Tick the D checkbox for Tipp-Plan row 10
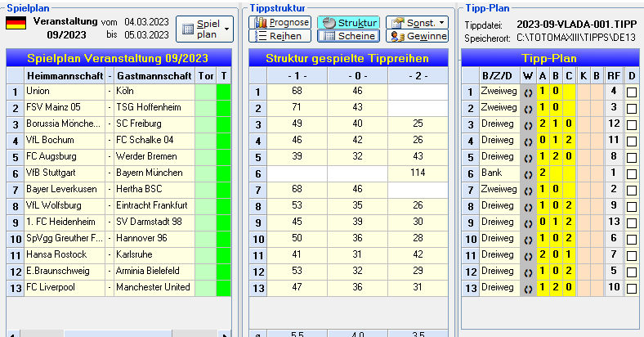Screen dimensions: 644x337 [x=632, y=240]
